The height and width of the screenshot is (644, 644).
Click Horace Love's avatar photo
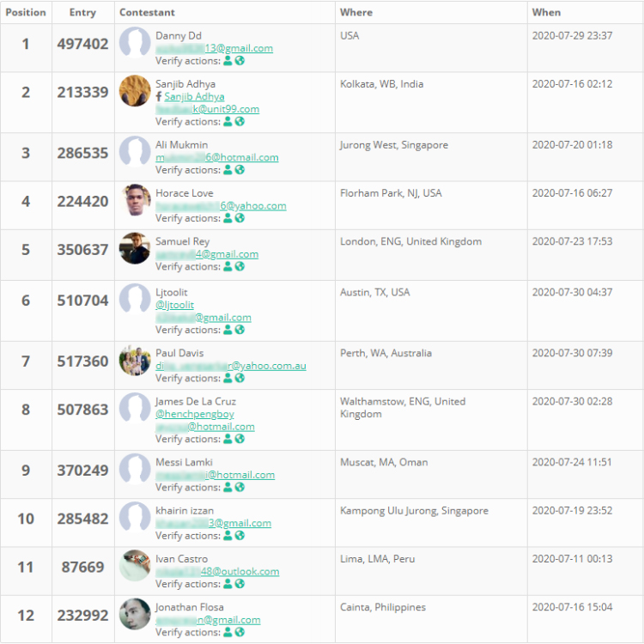136,201
